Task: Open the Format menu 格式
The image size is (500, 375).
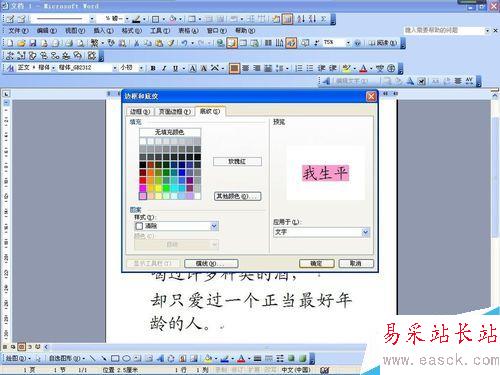Action: tap(132, 31)
